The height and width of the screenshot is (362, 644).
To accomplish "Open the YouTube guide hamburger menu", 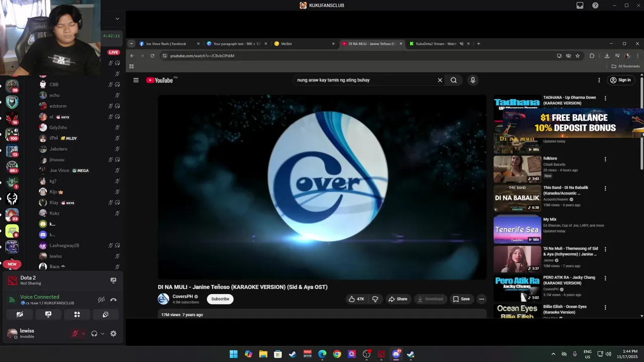I will [136, 80].
